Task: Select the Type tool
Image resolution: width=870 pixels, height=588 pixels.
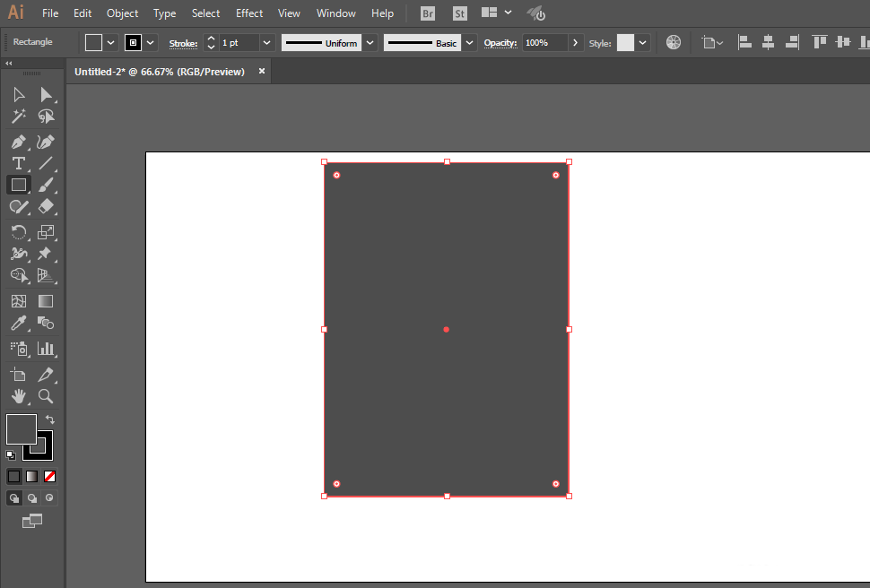Action: coord(18,163)
